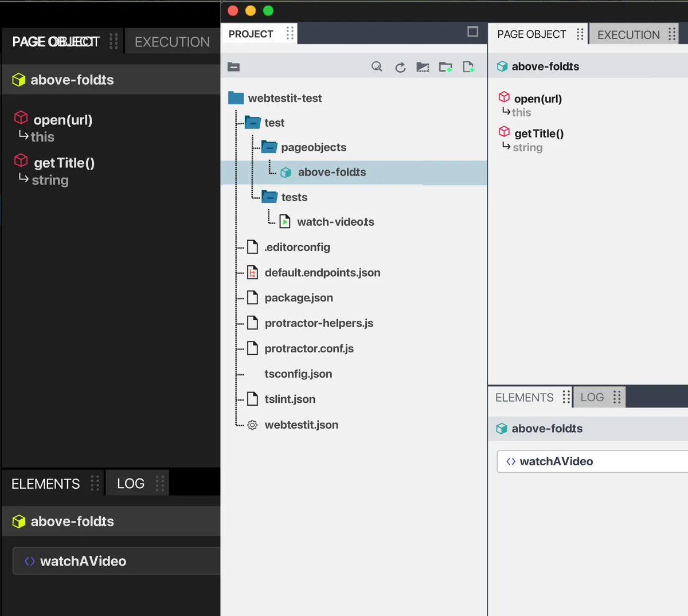Click the yellow cube icon in the dark Elements header

click(19, 521)
